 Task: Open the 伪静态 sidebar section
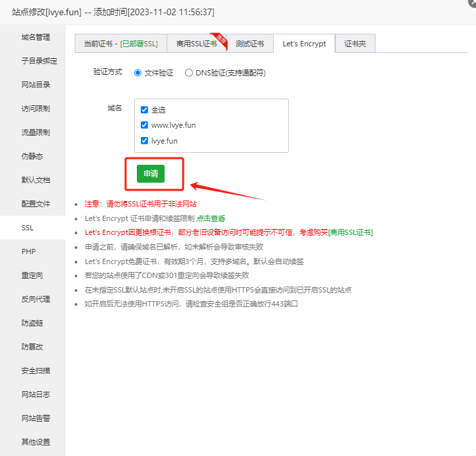[32, 156]
